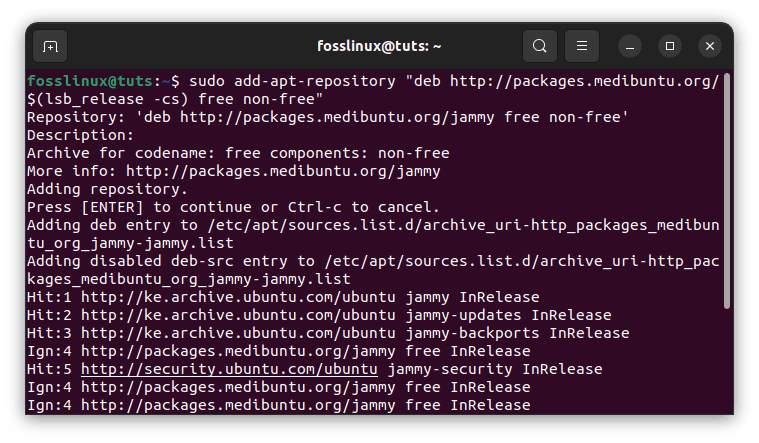Click the 'sudo add-apt-repository' command text
This screenshot has width=759, height=443.
coord(292,81)
